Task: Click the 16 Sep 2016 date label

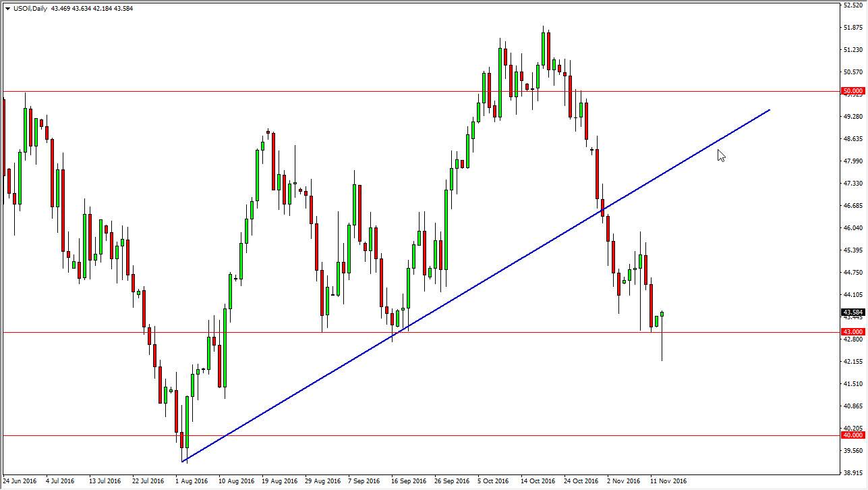Action: [409, 481]
